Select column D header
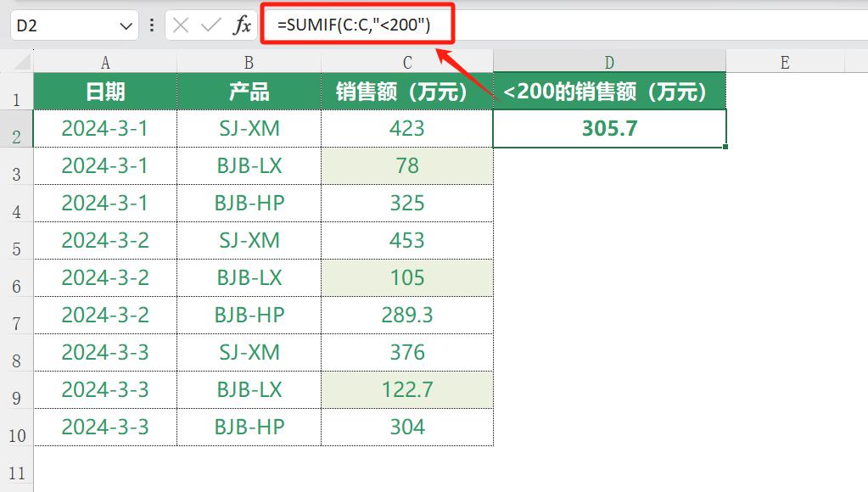The height and width of the screenshot is (492, 868). 609,62
